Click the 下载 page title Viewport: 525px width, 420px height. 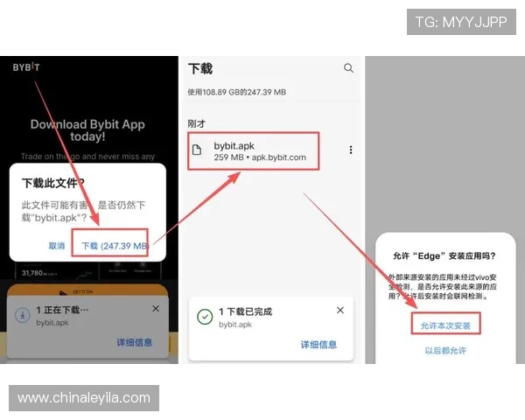(200, 68)
